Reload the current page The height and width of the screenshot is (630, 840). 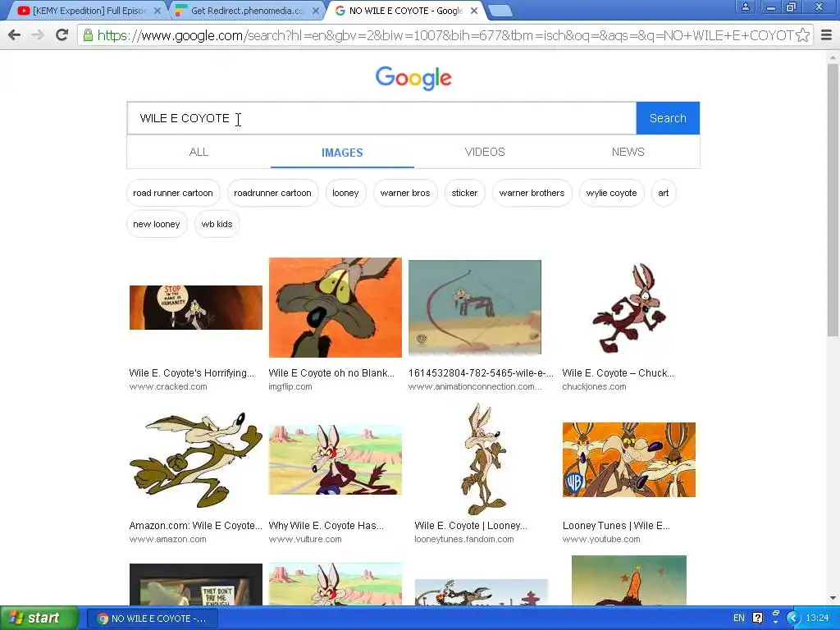point(62,35)
